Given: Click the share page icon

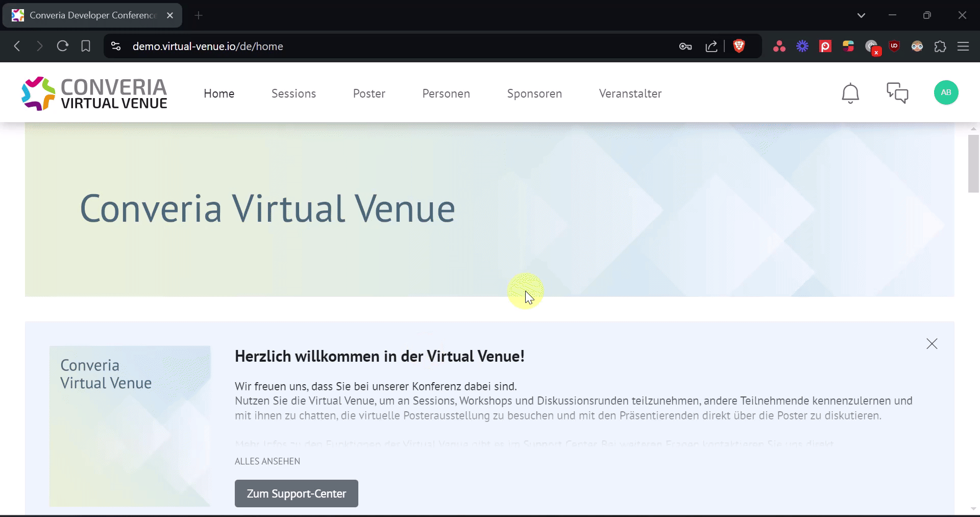Looking at the screenshot, I should point(711,46).
